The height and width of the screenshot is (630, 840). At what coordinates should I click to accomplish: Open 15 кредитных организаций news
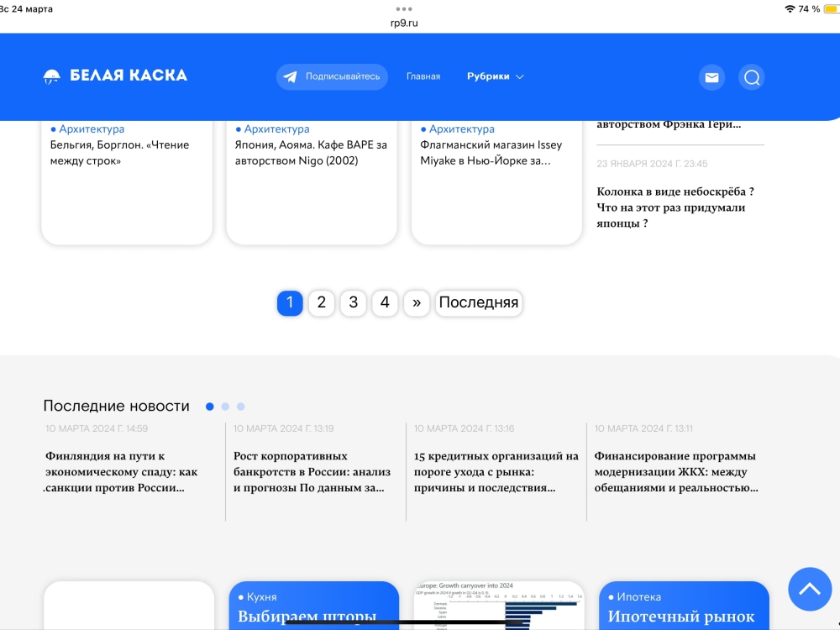496,472
